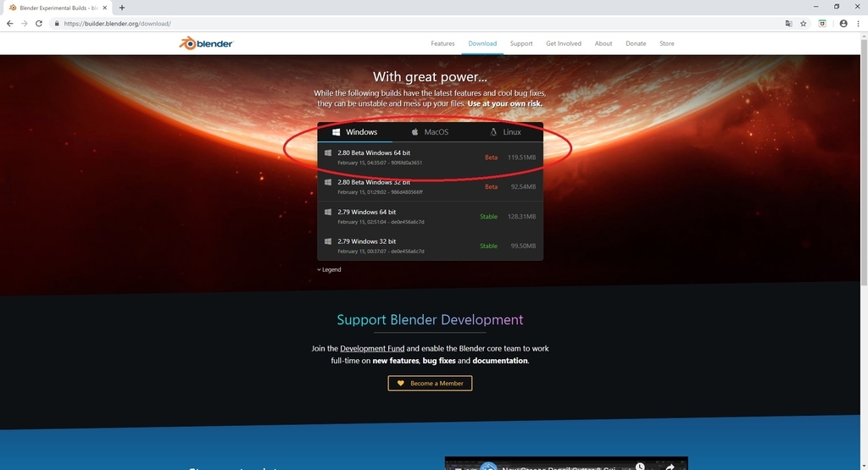The height and width of the screenshot is (470, 868).
Task: Open the embedded video thumbnail
Action: pos(566,463)
